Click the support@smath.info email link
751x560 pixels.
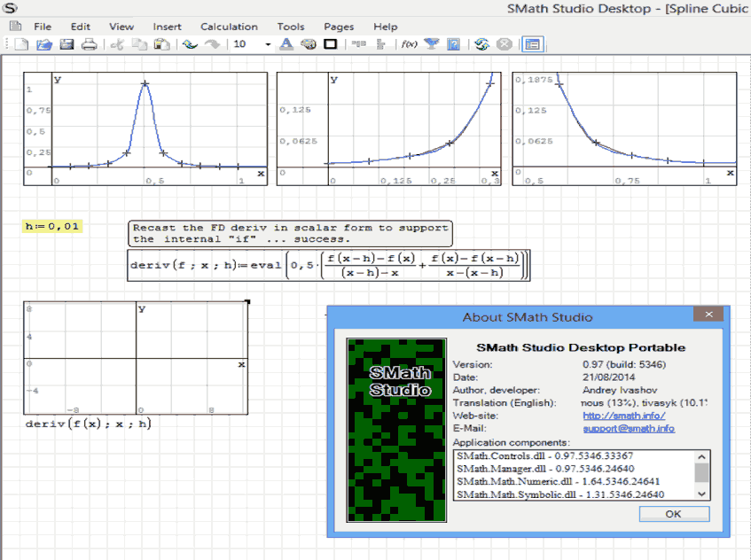pyautogui.click(x=628, y=429)
